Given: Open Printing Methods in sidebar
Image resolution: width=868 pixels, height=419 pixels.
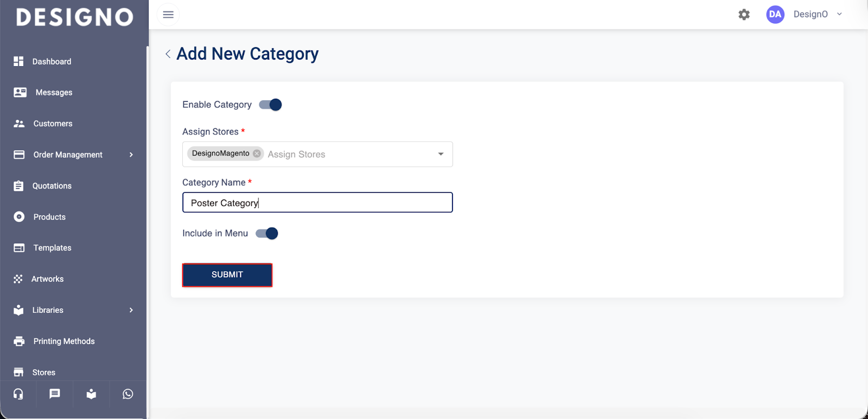Looking at the screenshot, I should pos(63,341).
